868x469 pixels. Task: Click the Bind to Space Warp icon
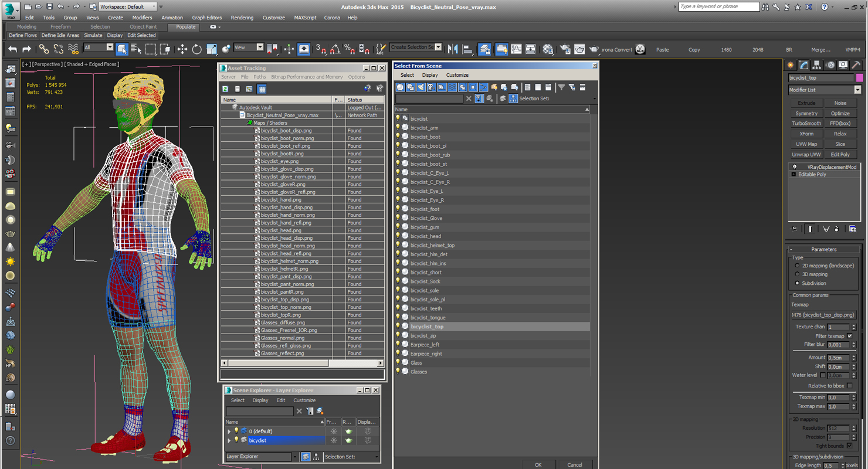click(73, 49)
